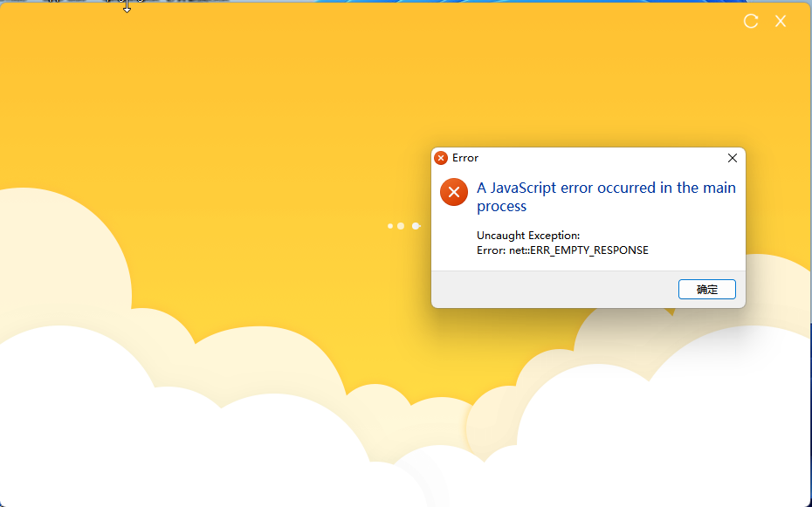Click the red error icon beside message
Screen dimensions: 812x507
[x=454, y=192]
